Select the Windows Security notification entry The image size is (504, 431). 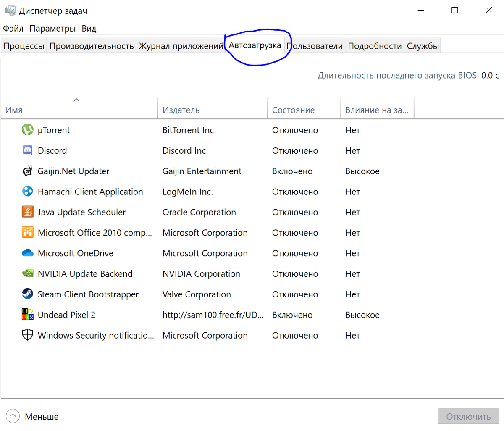coord(96,335)
